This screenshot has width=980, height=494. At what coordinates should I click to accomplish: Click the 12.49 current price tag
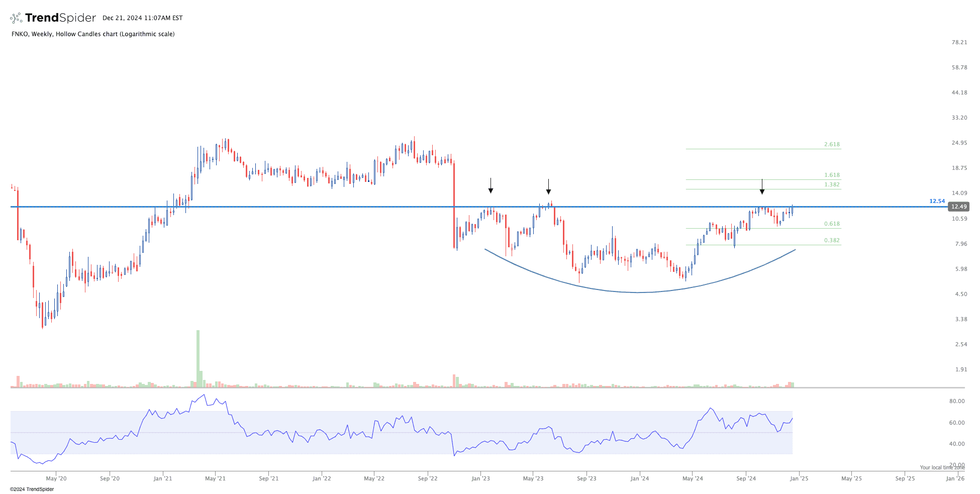tap(958, 207)
